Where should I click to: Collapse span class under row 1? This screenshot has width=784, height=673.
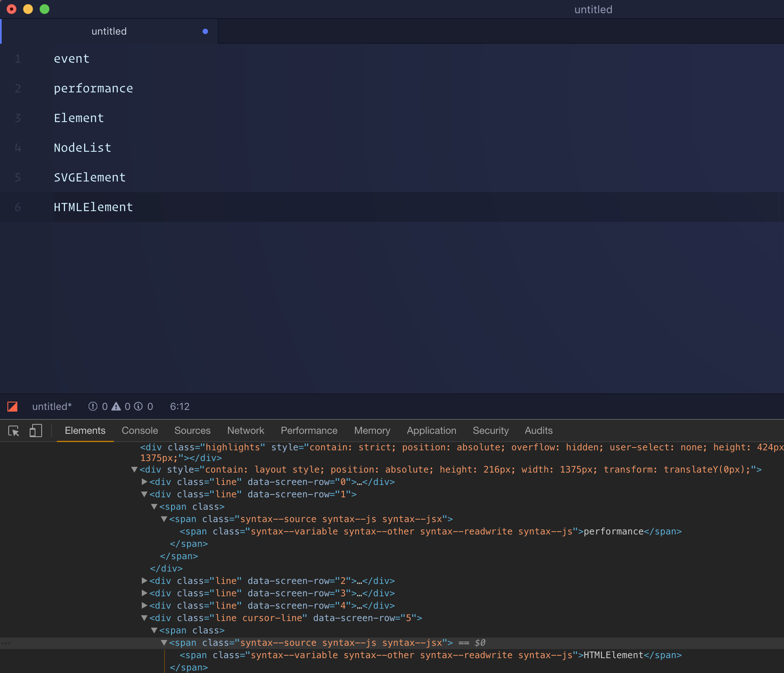pyautogui.click(x=154, y=506)
